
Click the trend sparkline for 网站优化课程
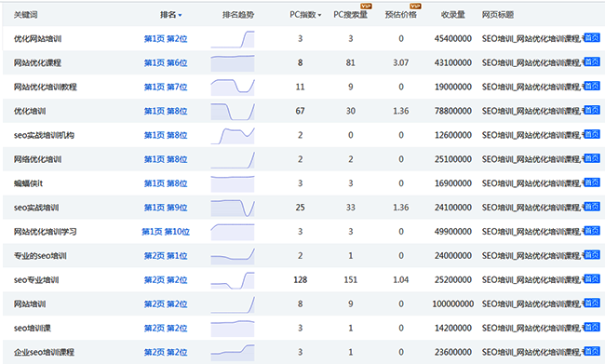point(233,63)
